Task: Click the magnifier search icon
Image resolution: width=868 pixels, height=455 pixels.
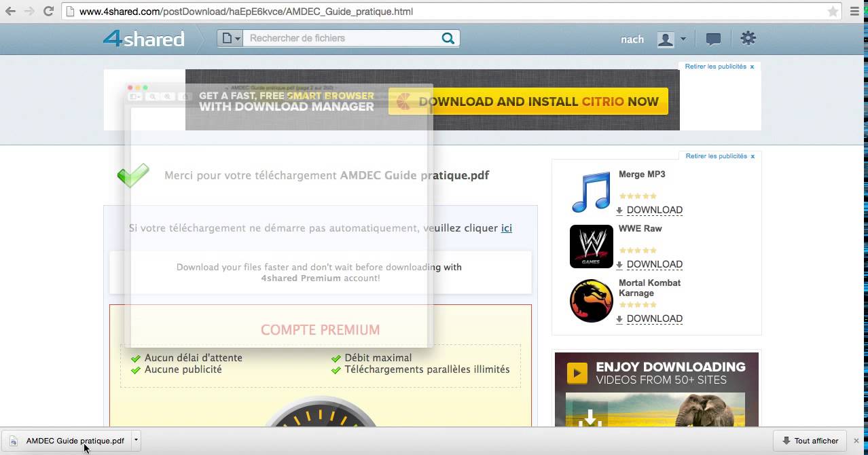Action: tap(448, 39)
